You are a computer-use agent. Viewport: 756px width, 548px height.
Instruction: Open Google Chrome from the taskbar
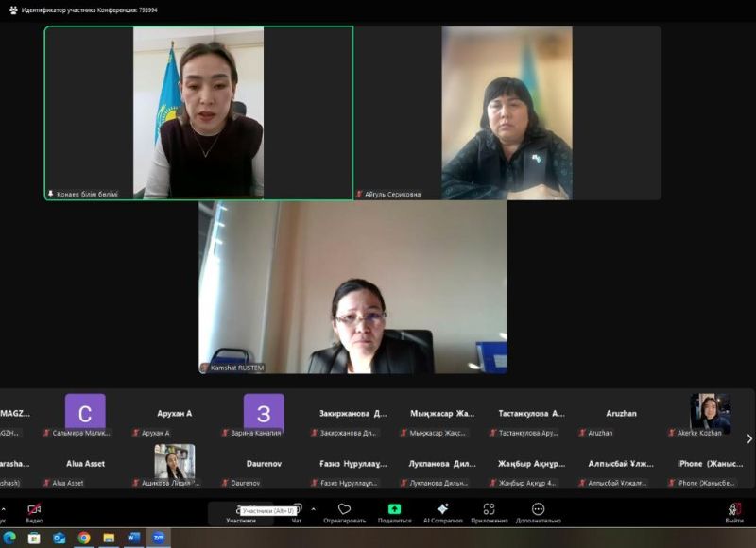[x=83, y=538]
